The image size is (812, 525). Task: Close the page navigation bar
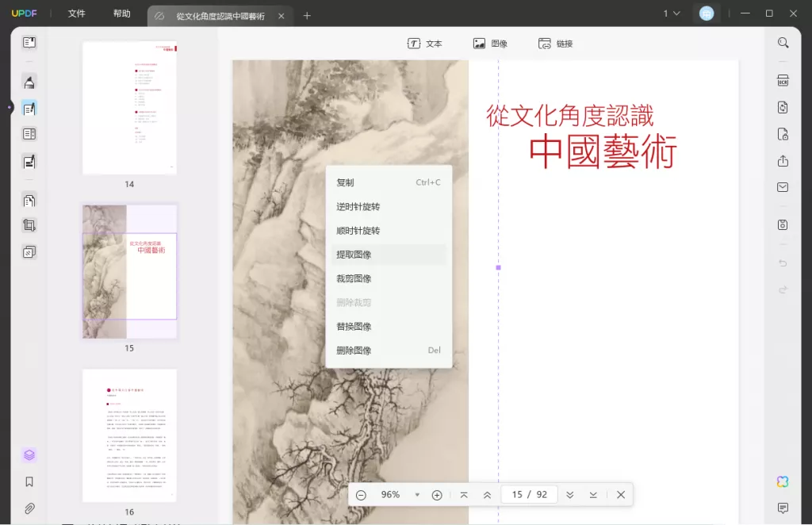click(621, 495)
